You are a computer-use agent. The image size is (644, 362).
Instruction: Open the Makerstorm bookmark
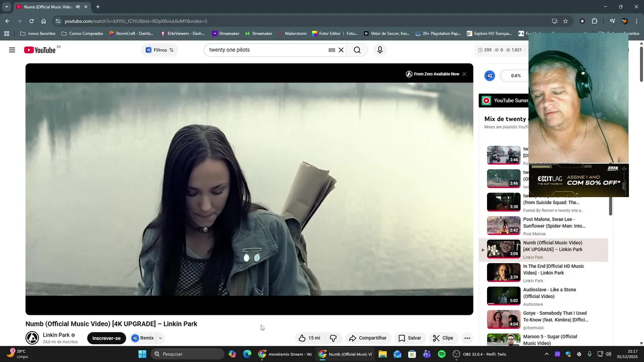point(292,34)
